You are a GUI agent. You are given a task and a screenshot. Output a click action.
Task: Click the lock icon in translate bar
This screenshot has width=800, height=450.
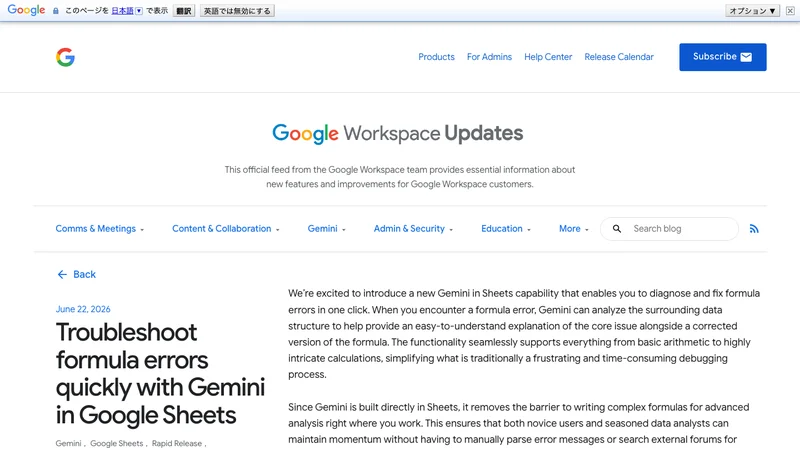(56, 11)
